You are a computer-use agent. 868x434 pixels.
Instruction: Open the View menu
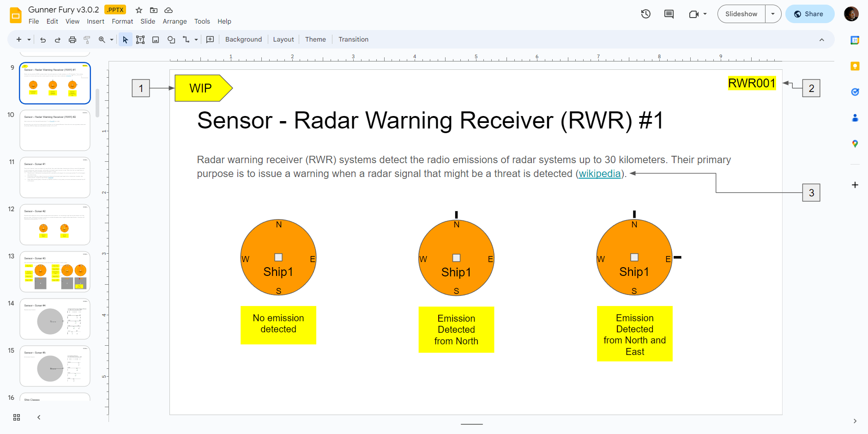click(72, 21)
